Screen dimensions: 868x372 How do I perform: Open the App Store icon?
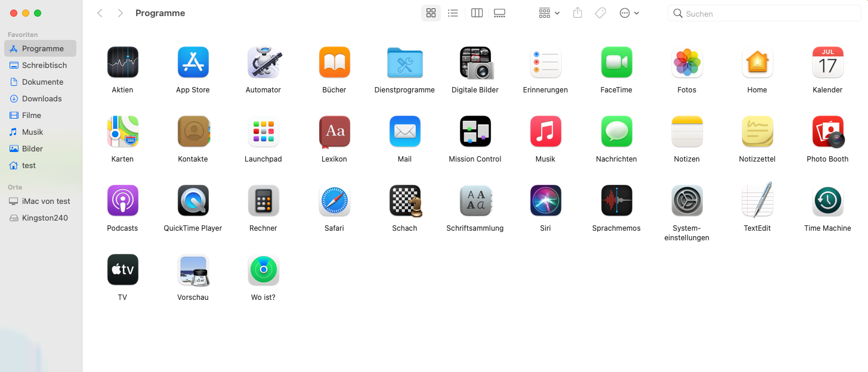click(193, 62)
